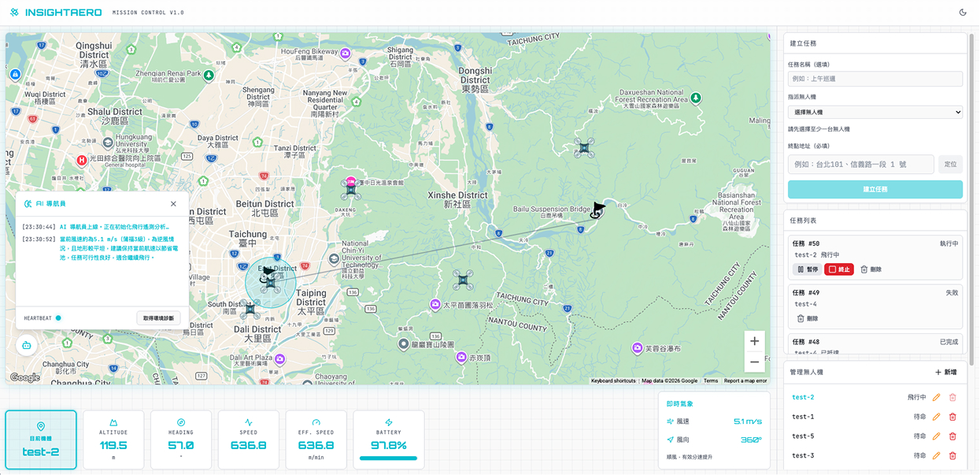Click the 建立任務 submit button
Viewport: 980px width, 475px height.
[x=875, y=190]
